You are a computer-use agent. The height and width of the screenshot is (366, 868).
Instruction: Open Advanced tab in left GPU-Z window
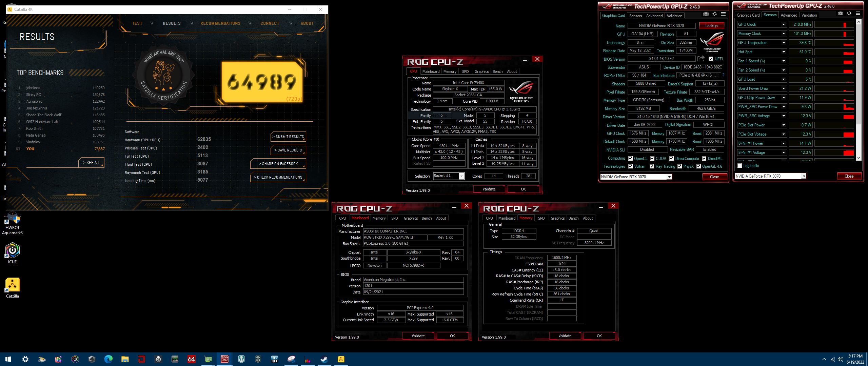pyautogui.click(x=654, y=16)
